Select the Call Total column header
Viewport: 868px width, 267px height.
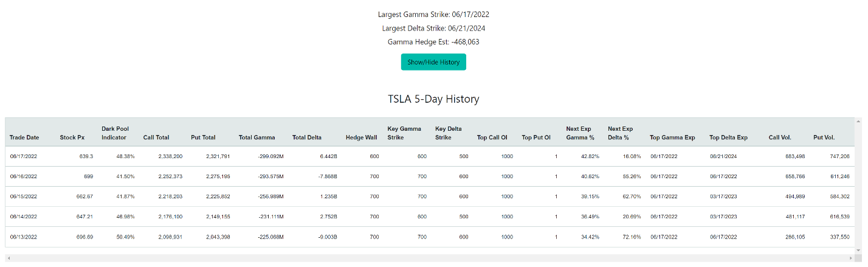click(156, 137)
